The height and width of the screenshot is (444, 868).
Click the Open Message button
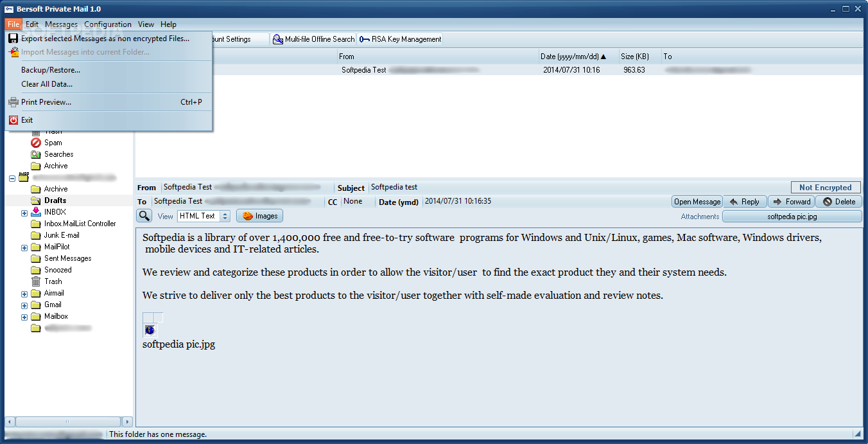[x=697, y=202]
